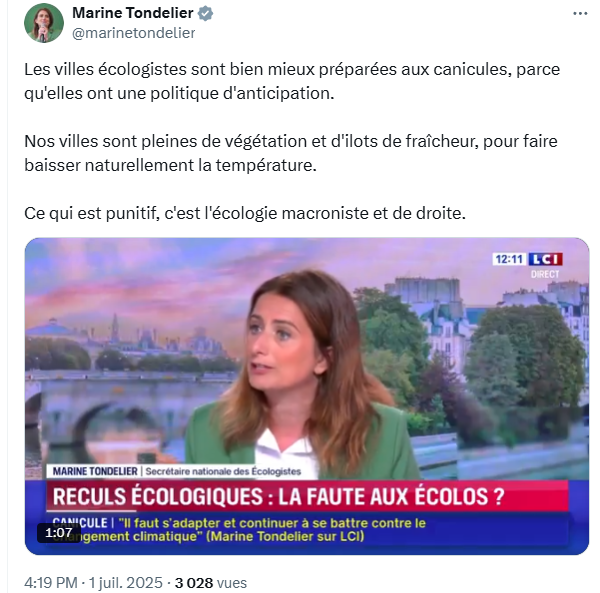Select the 1 juil. 2025 date
This screenshot has width=600, height=593.
(126, 583)
